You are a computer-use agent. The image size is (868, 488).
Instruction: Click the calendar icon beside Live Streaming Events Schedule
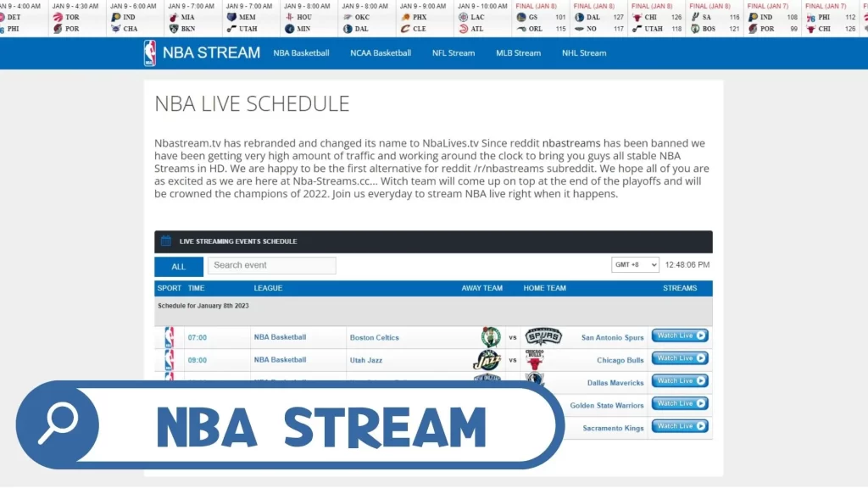coord(166,241)
